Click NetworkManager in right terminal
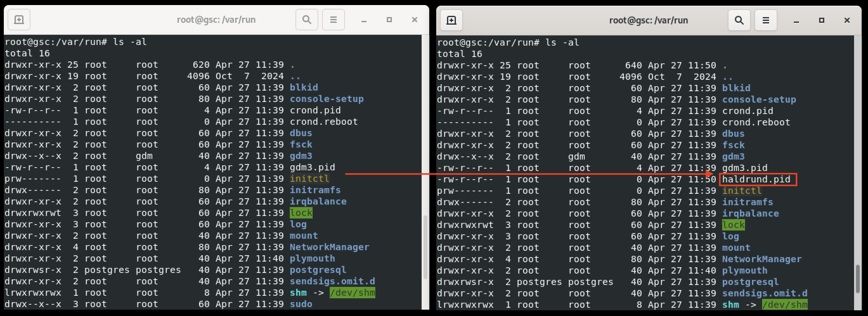The image size is (868, 316). click(x=761, y=259)
